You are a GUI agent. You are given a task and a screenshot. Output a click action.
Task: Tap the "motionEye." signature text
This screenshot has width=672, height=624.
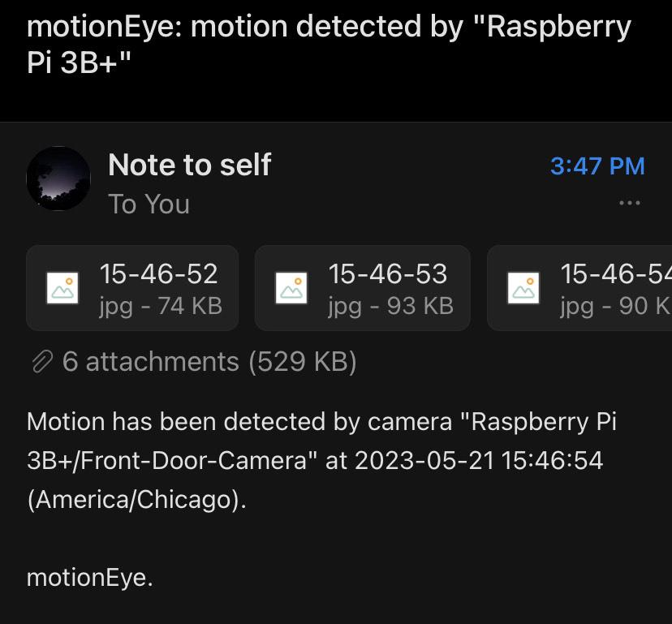[x=89, y=578]
